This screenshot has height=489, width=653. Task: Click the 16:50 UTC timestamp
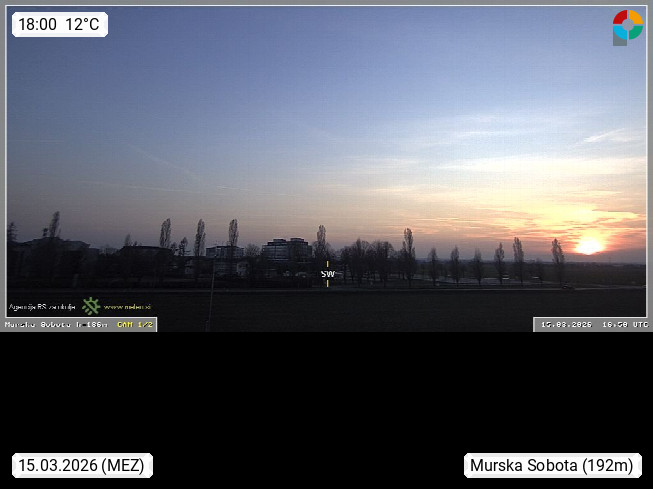click(x=624, y=324)
